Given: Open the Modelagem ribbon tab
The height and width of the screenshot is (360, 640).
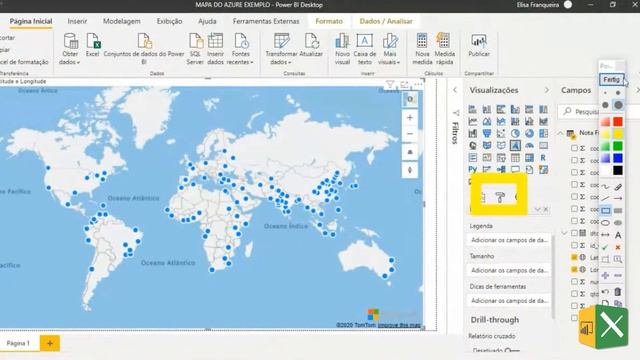Looking at the screenshot, I should click(x=122, y=21).
